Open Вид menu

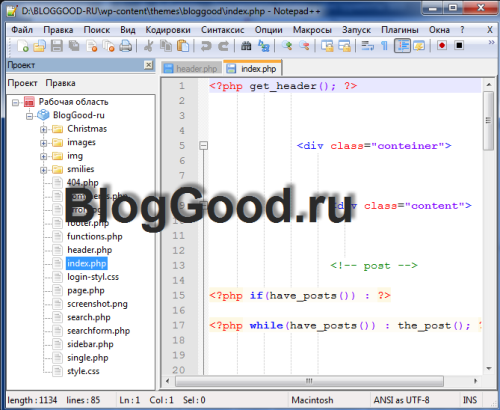(128, 30)
